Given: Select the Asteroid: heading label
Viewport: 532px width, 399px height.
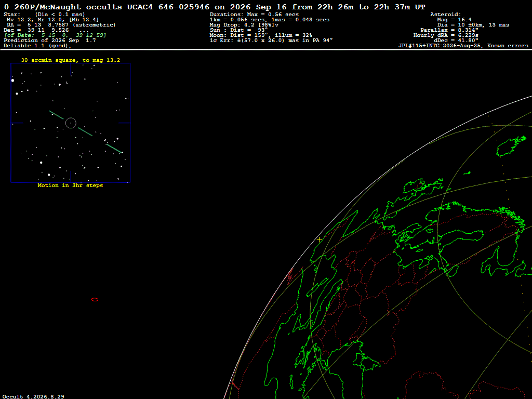Looking at the screenshot, I should (445, 15).
